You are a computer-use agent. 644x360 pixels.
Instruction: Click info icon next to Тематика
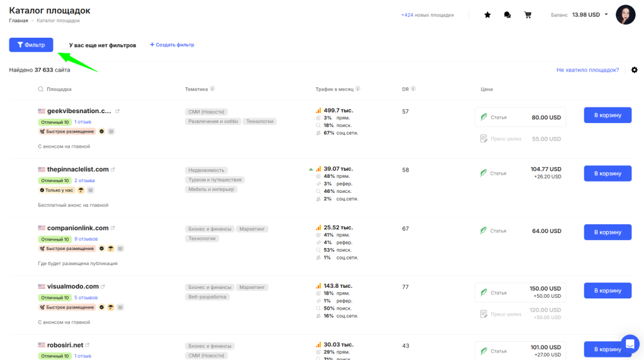point(213,89)
